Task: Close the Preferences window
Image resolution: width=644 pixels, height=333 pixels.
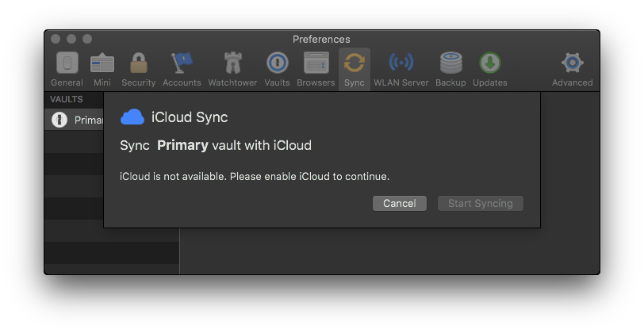Action: (56, 39)
